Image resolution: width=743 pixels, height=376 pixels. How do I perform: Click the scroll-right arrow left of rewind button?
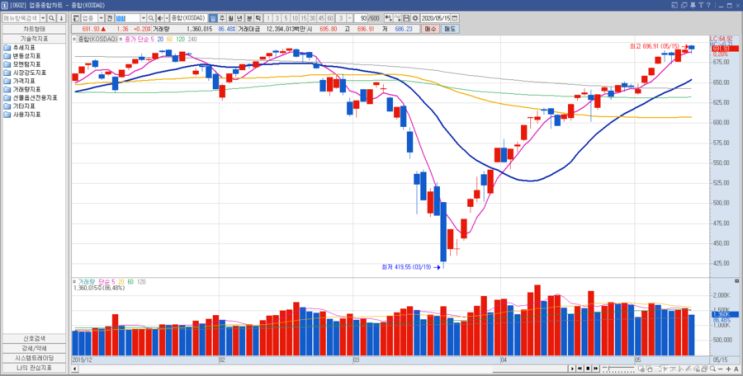point(572,368)
